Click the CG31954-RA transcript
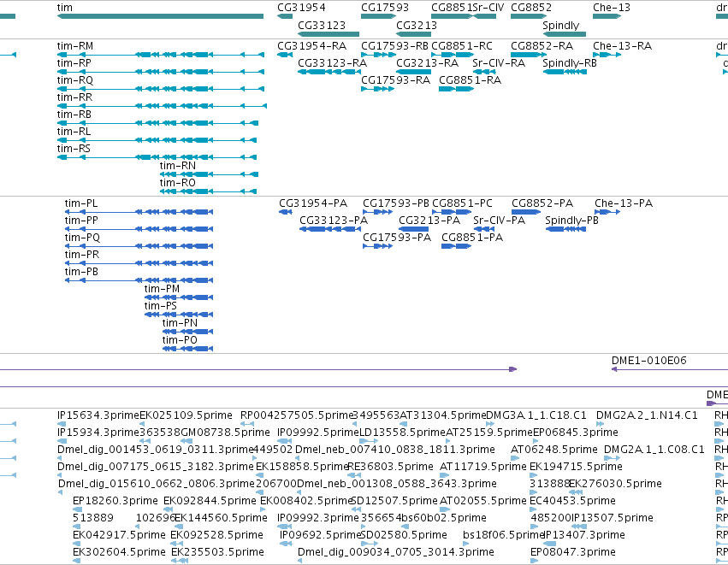The width and height of the screenshot is (728, 565). tap(285, 55)
